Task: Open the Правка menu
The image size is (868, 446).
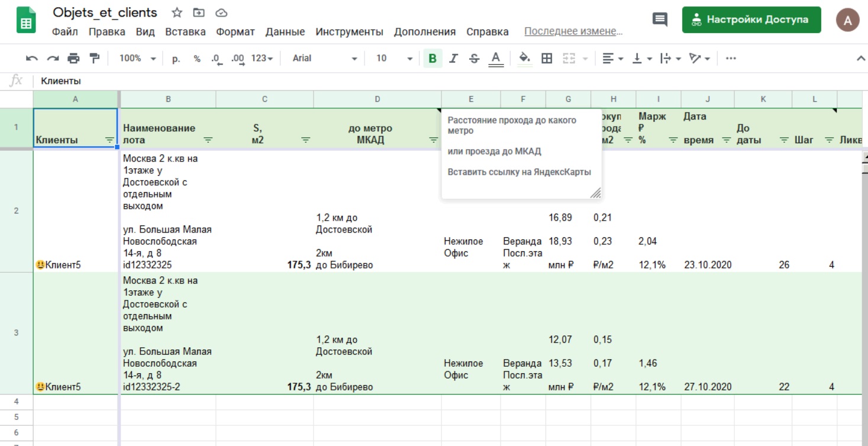Action: 107,31
